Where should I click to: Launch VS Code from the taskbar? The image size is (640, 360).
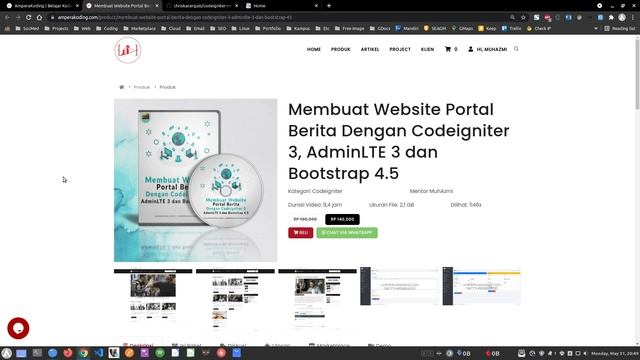pyautogui.click(x=99, y=353)
